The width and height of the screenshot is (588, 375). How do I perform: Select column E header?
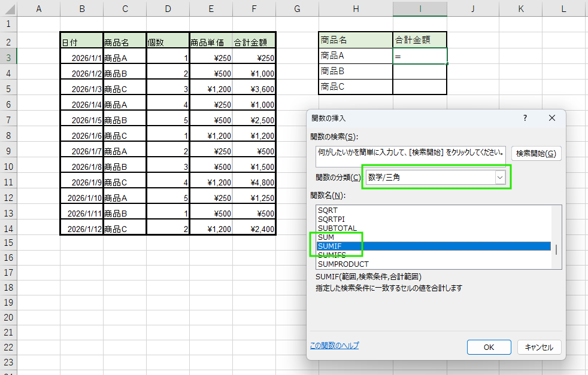[211, 8]
